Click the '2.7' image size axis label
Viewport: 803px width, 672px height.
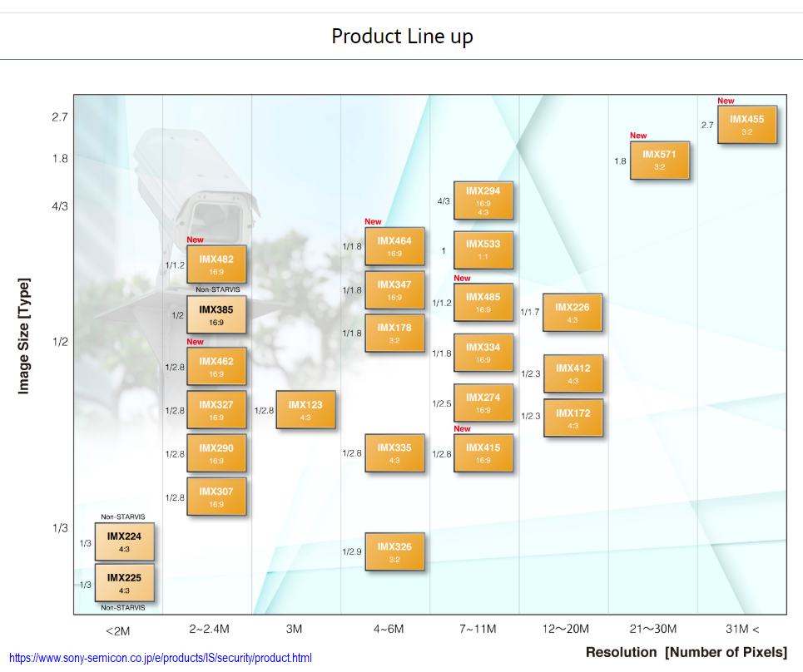(59, 117)
